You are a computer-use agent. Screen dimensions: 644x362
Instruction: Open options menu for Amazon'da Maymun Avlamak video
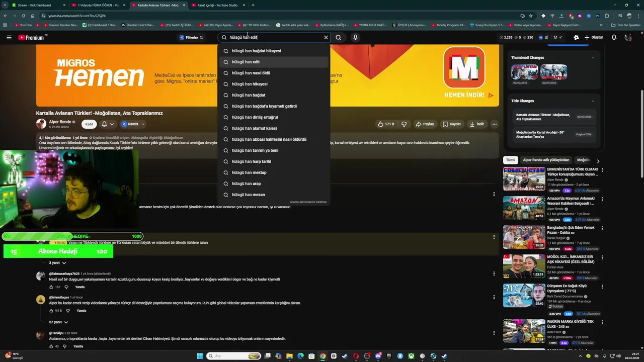click(x=602, y=199)
